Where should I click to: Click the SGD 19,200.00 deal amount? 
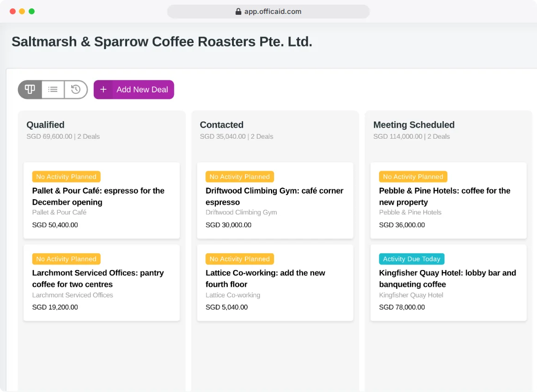tap(55, 307)
